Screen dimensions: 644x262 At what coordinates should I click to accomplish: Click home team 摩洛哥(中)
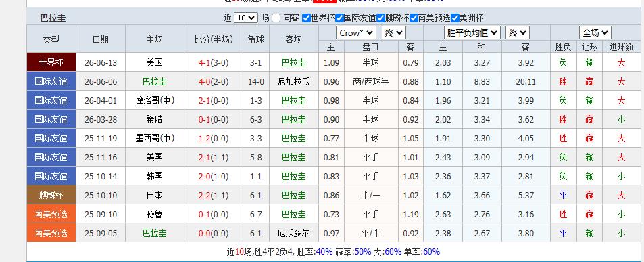tap(155, 101)
